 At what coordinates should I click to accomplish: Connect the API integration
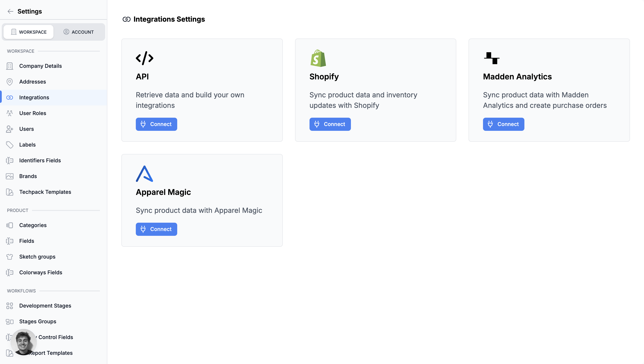[x=156, y=124]
